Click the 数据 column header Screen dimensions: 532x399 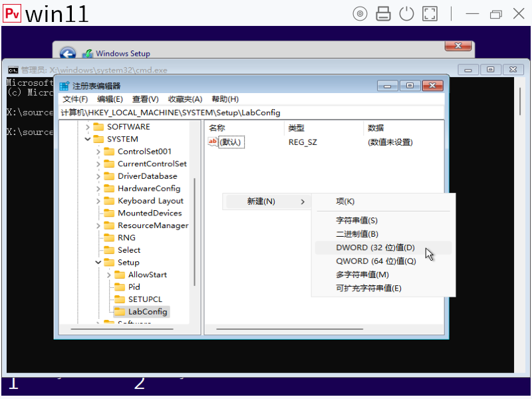click(x=404, y=128)
